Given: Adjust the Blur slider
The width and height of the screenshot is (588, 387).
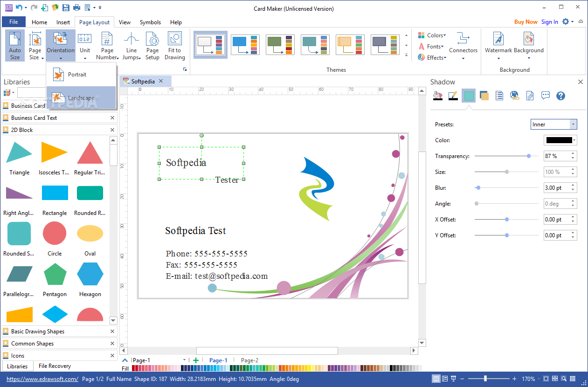Looking at the screenshot, I should point(478,188).
